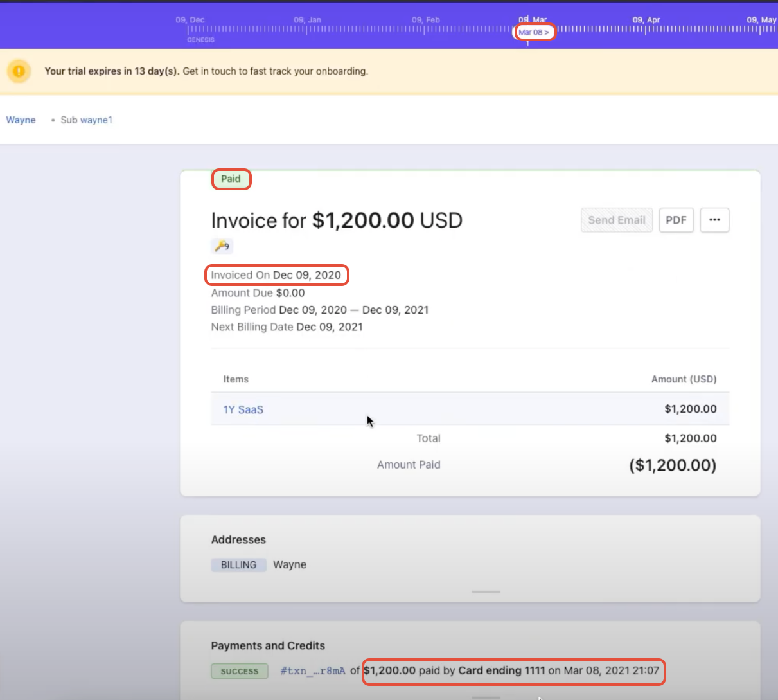This screenshot has height=700, width=778.
Task: Click the GENESIS label on timeline
Action: 200,40
